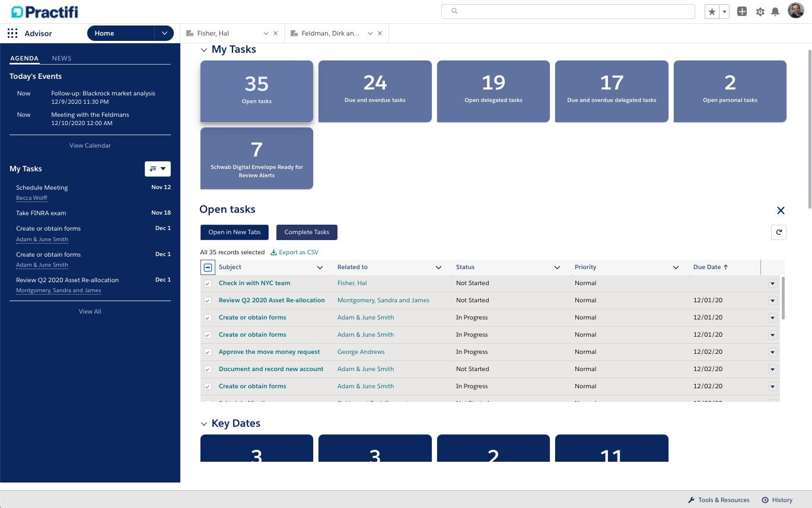Switch to the NEWS tab
The width and height of the screenshot is (812, 508).
pos(62,58)
